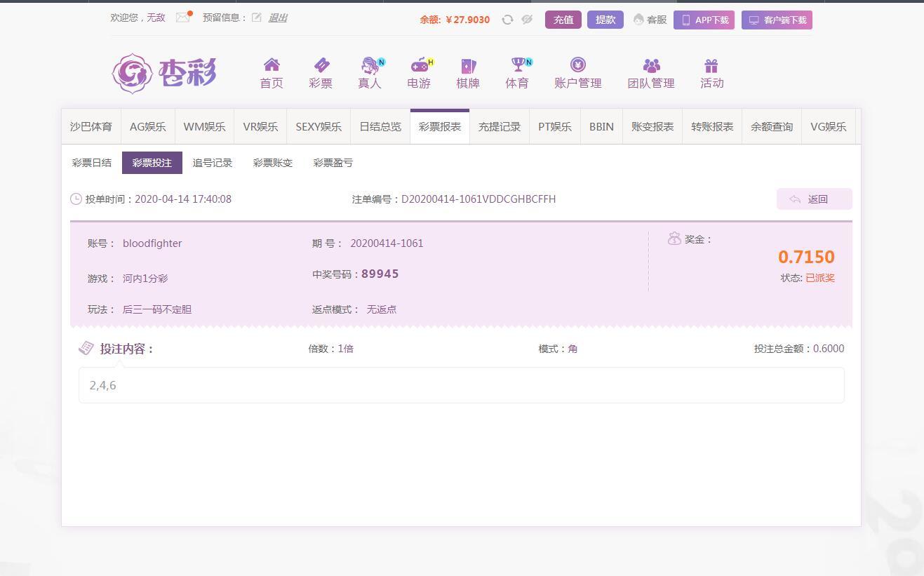Click the mail envelope notification icon
924x576 pixels.
pyautogui.click(x=183, y=18)
